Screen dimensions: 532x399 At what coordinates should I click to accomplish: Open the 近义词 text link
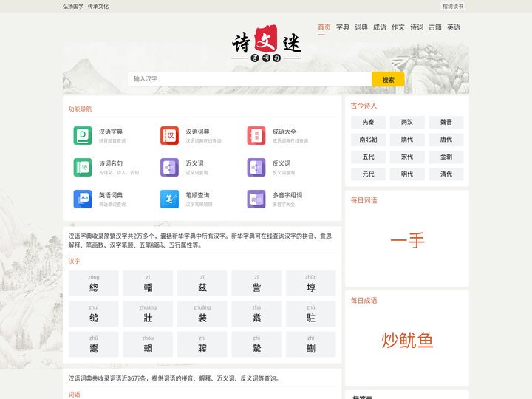click(x=194, y=163)
